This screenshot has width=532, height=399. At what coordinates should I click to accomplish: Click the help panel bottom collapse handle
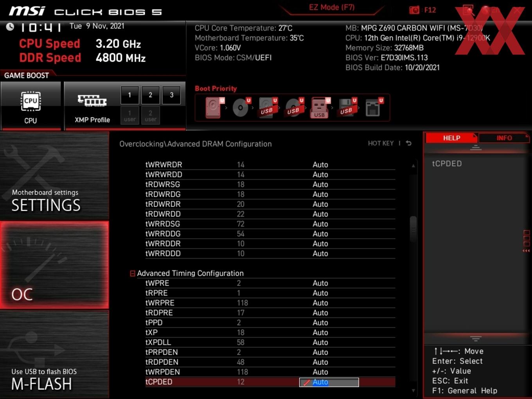click(x=476, y=338)
